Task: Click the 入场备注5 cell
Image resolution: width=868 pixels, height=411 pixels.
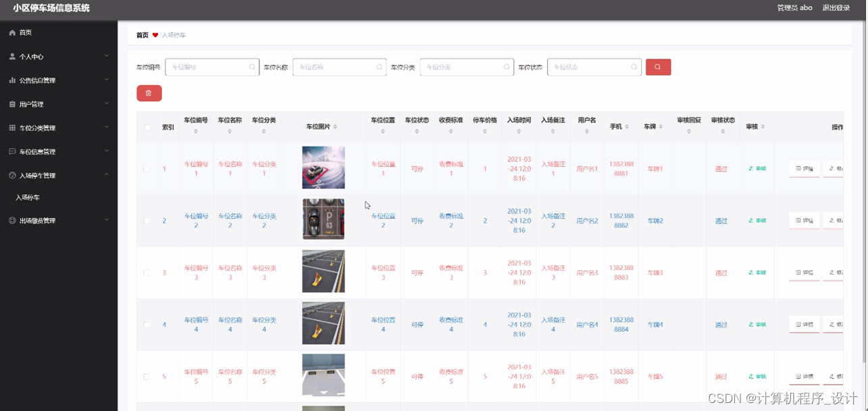Action: coord(553,377)
